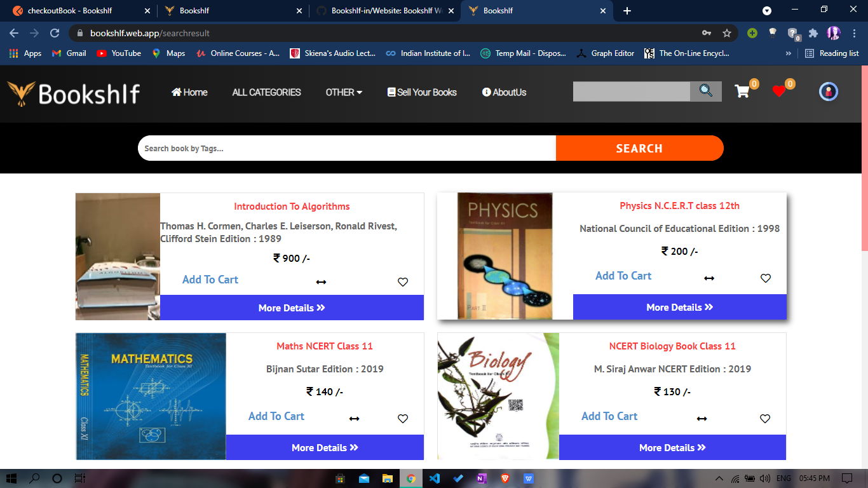868x488 pixels.
Task: Add Introduction To Algorithms to cart
Action: click(x=210, y=280)
